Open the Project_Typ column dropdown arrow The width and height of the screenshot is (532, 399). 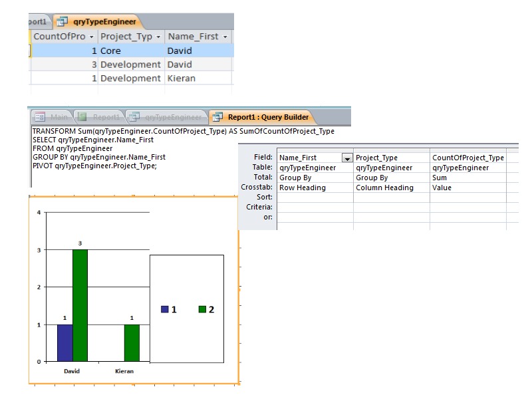tap(158, 37)
